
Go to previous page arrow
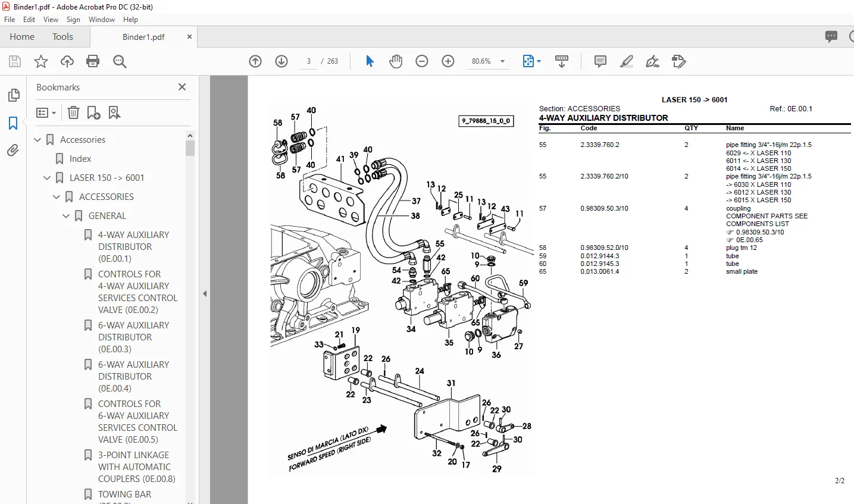coord(255,61)
